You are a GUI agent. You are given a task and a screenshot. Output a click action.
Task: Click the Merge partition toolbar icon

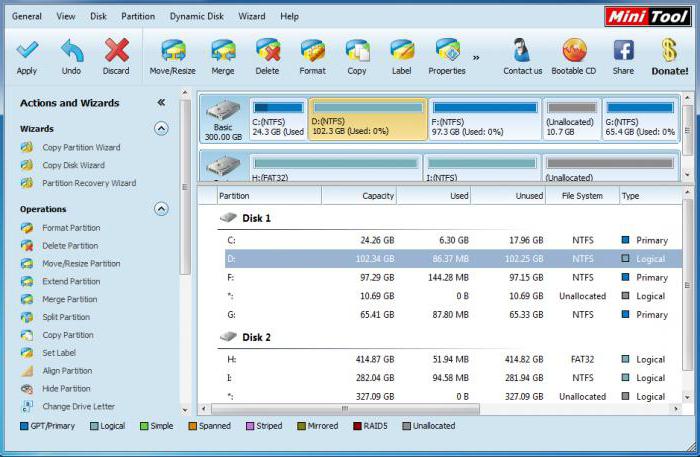pyautogui.click(x=223, y=52)
